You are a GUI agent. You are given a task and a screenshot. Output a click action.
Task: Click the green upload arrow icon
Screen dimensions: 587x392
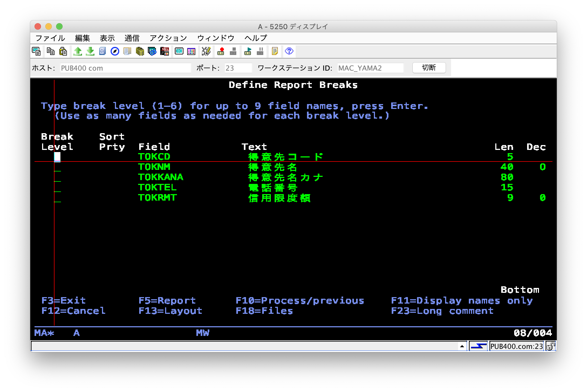tap(78, 51)
